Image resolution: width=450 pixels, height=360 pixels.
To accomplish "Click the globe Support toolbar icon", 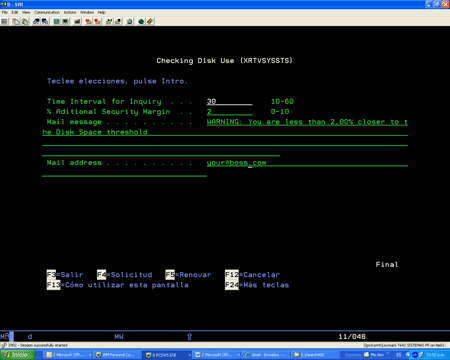I will click(x=141, y=22).
